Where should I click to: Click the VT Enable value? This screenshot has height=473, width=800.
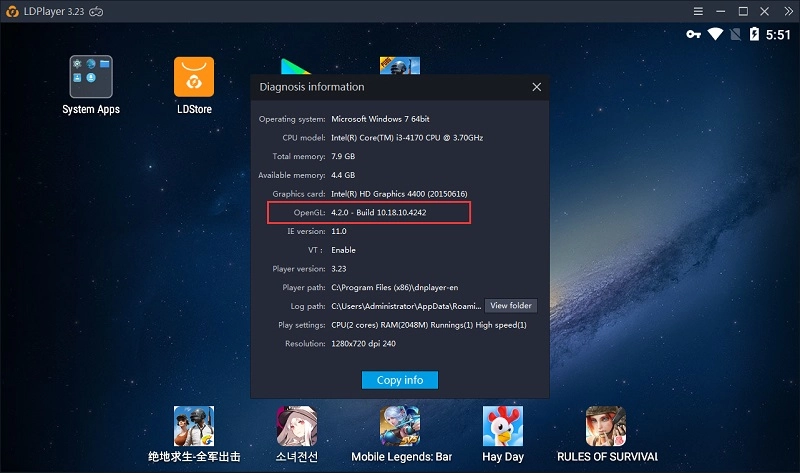tap(343, 250)
